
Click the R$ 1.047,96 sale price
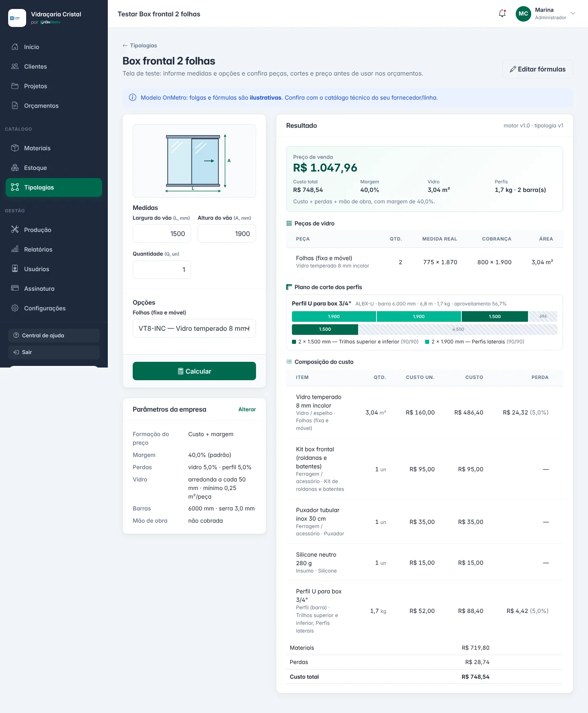pos(325,168)
